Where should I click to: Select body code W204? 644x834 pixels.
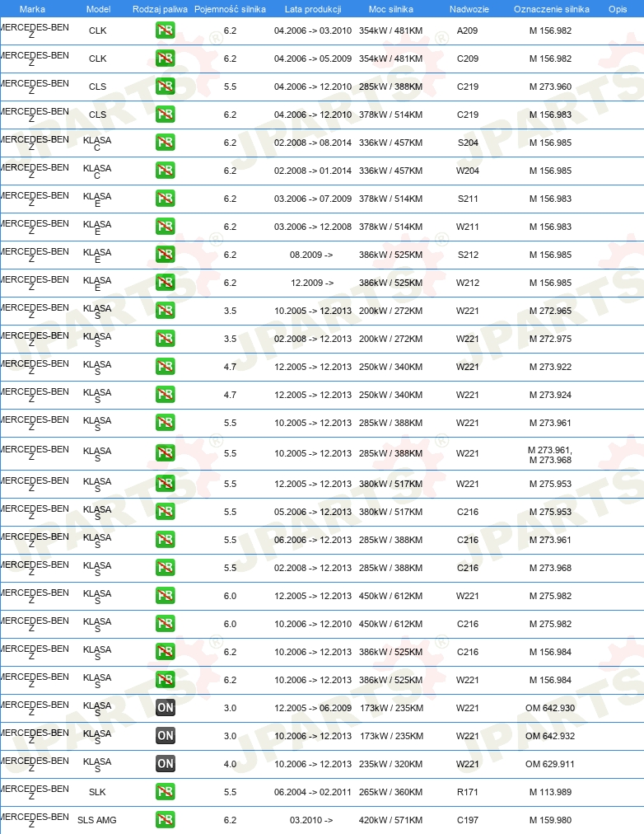(x=468, y=171)
